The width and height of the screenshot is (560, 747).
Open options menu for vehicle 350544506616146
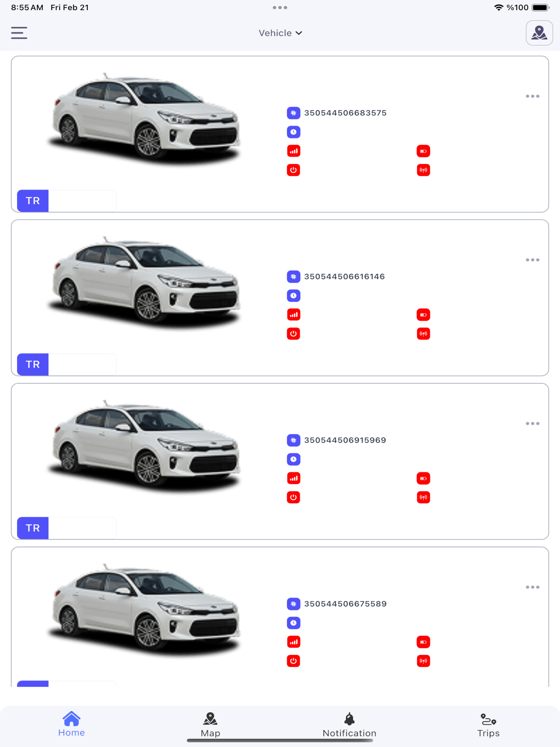(x=532, y=260)
